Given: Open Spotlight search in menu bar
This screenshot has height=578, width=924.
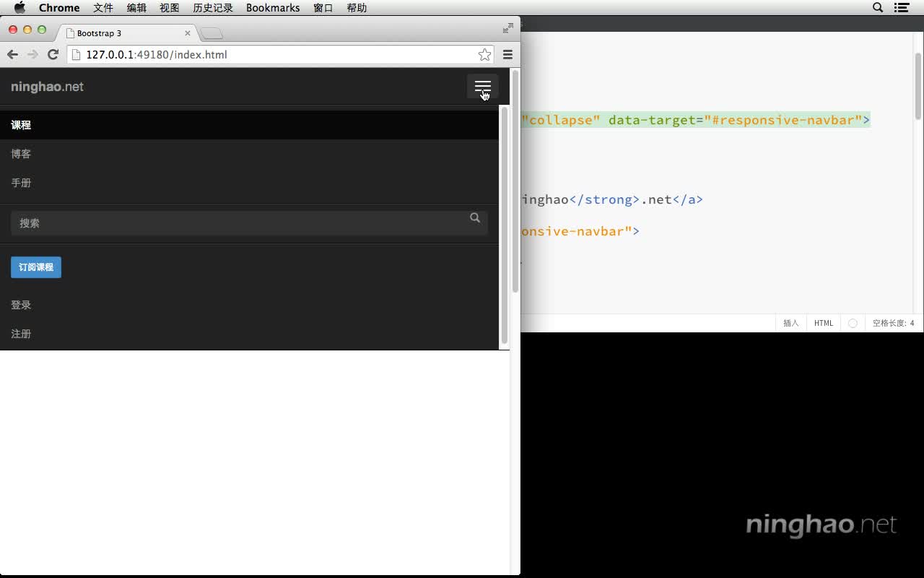Looking at the screenshot, I should tap(878, 8).
